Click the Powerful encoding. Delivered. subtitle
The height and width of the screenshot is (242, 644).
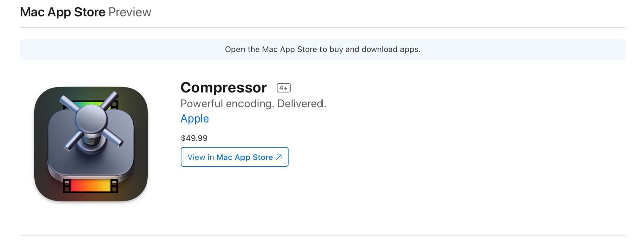(x=253, y=104)
